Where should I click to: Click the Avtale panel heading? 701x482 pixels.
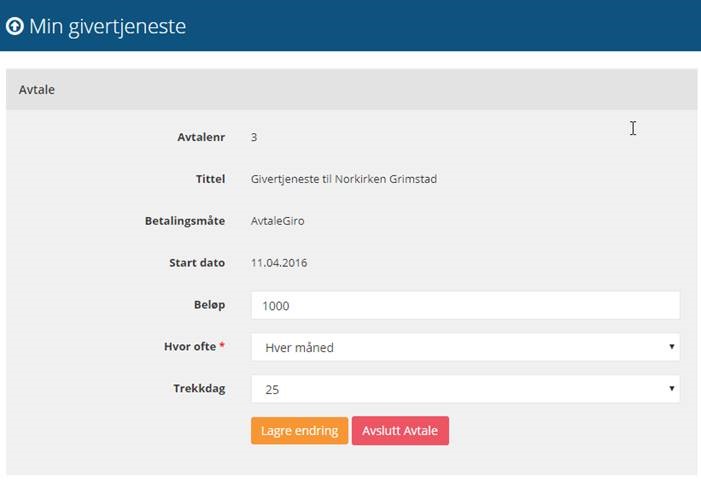pos(37,89)
